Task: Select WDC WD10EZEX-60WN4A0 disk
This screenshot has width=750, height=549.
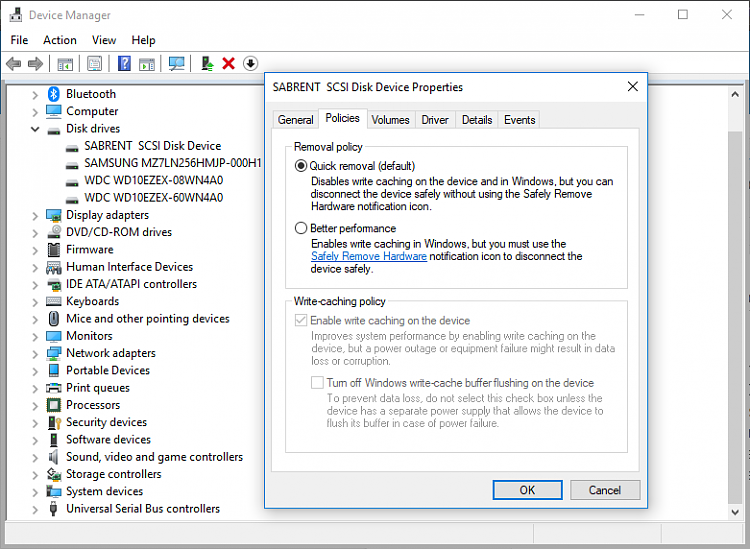Action: tap(154, 198)
